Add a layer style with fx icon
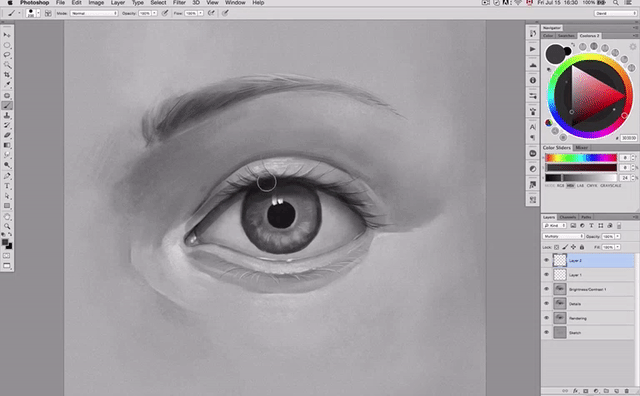This screenshot has height=396, width=640. point(575,391)
